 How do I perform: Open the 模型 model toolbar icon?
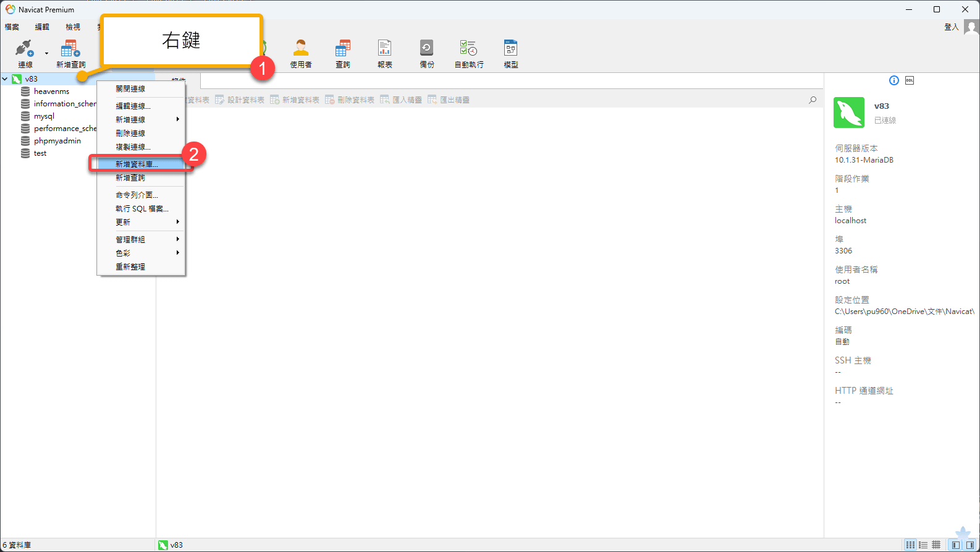pos(511,54)
